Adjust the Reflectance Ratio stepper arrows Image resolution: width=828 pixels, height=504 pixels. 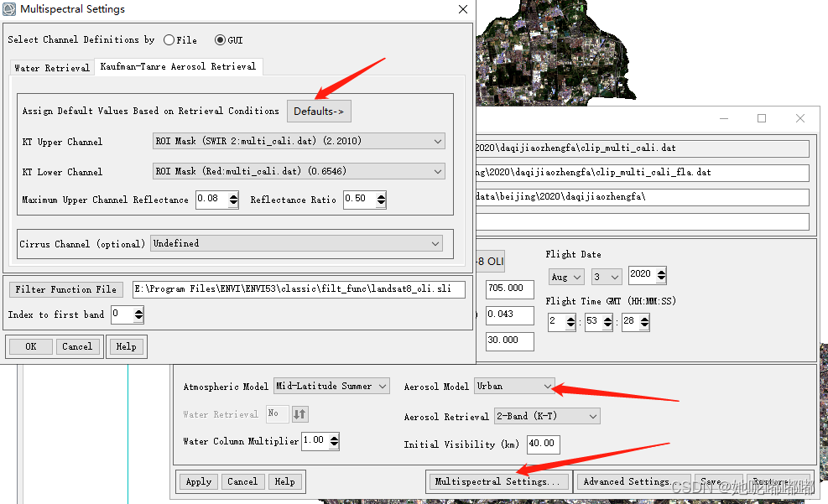pyautogui.click(x=381, y=200)
